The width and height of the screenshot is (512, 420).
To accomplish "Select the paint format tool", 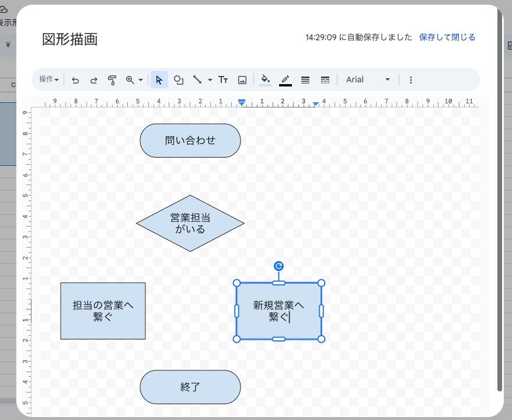I will (113, 79).
